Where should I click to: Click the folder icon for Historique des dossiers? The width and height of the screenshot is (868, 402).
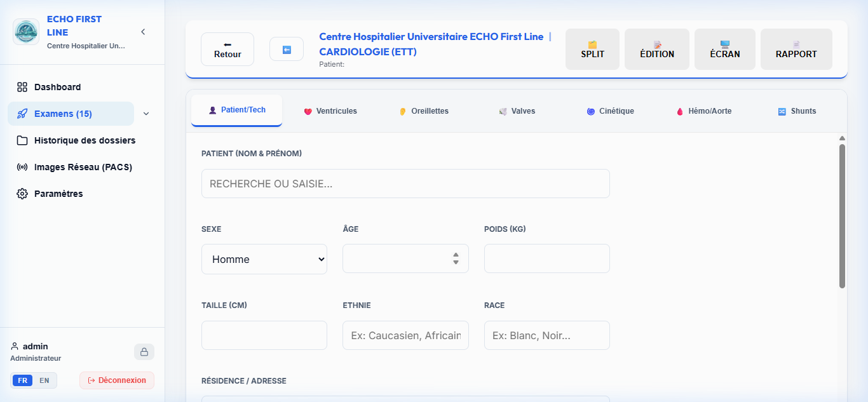(22, 140)
